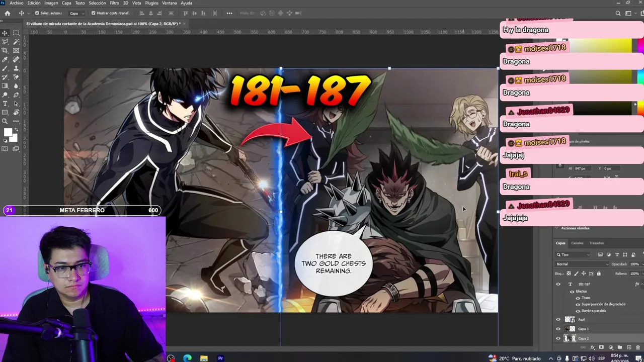Open the Archivo menu
Image resolution: width=644 pixels, height=362 pixels.
click(x=17, y=3)
